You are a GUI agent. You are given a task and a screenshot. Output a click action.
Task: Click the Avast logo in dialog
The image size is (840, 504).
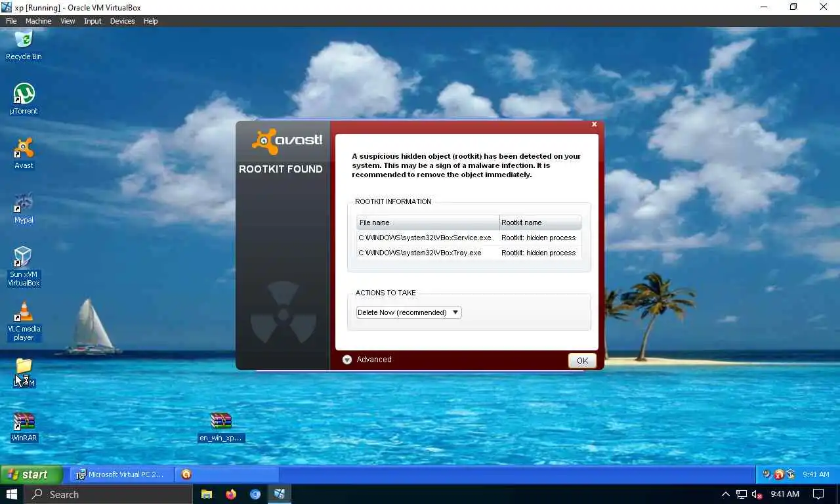287,140
